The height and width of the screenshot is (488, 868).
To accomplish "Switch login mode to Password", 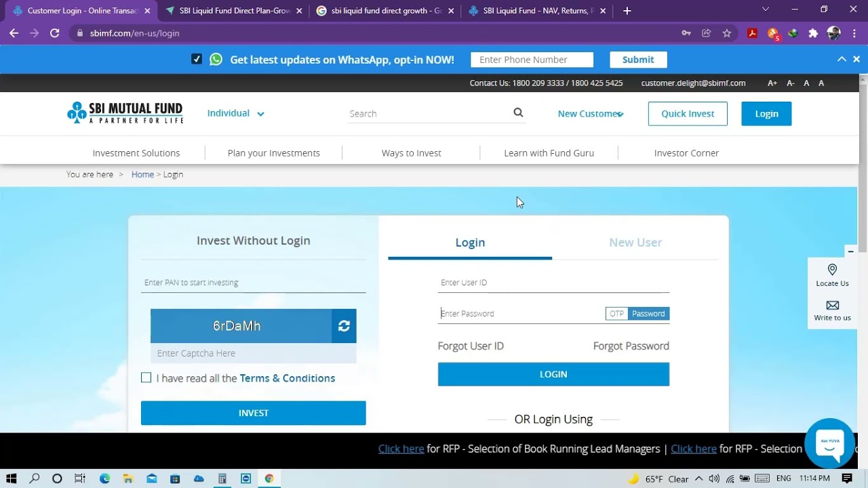I will [648, 313].
